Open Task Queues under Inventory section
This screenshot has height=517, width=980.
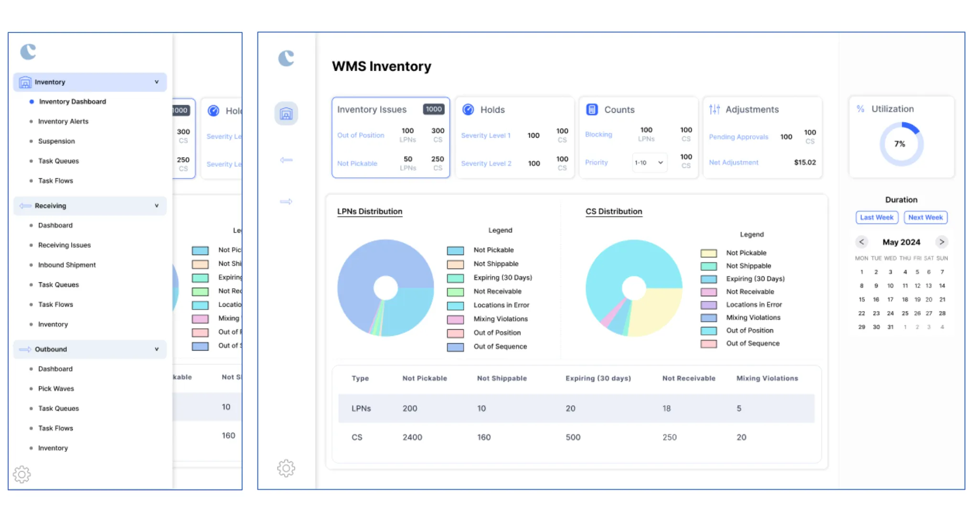pos(58,161)
